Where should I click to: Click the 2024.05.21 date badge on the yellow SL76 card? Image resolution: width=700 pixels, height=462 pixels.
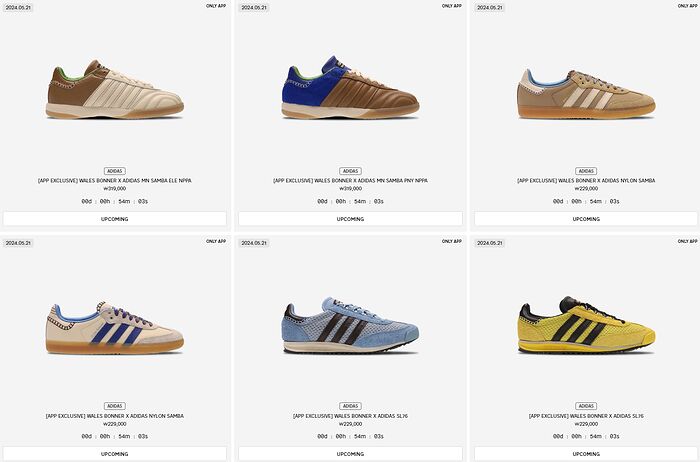490,243
